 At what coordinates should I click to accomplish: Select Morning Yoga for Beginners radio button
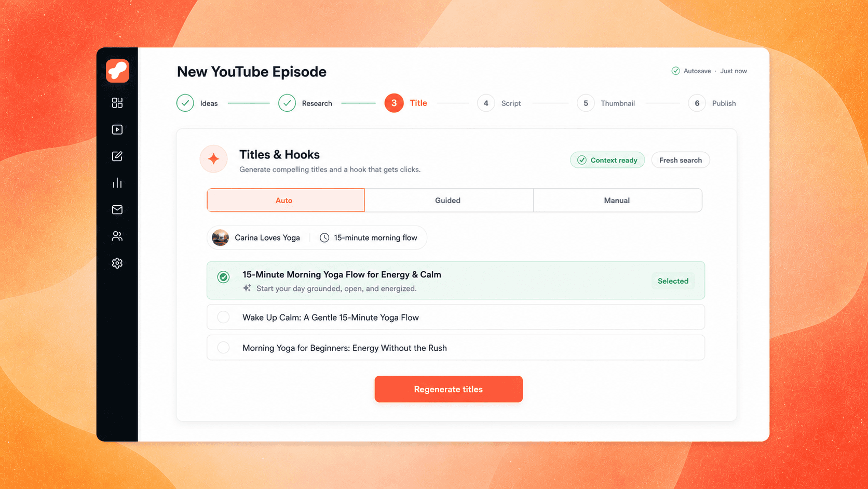coord(224,348)
